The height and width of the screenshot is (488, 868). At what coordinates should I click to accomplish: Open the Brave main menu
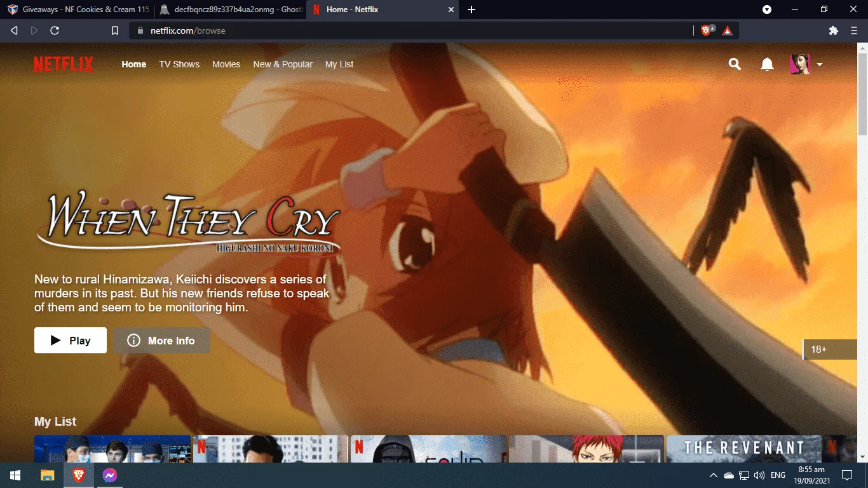(854, 30)
